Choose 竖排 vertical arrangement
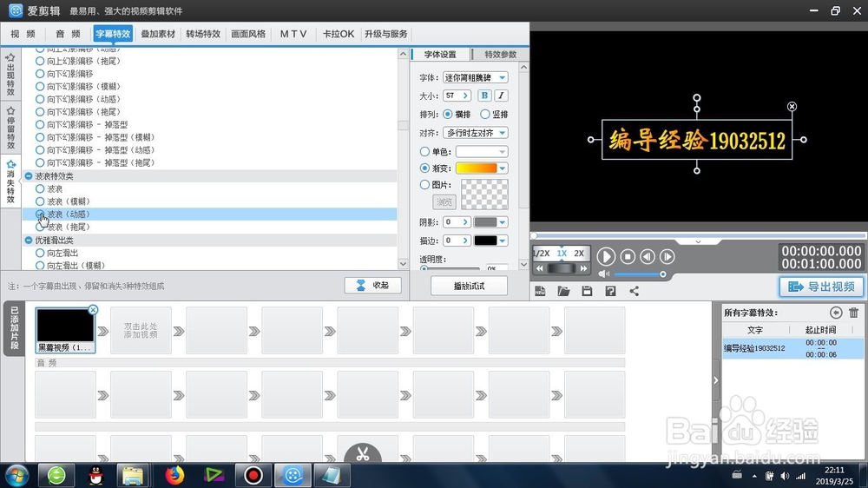This screenshot has height=488, width=868. click(x=485, y=114)
